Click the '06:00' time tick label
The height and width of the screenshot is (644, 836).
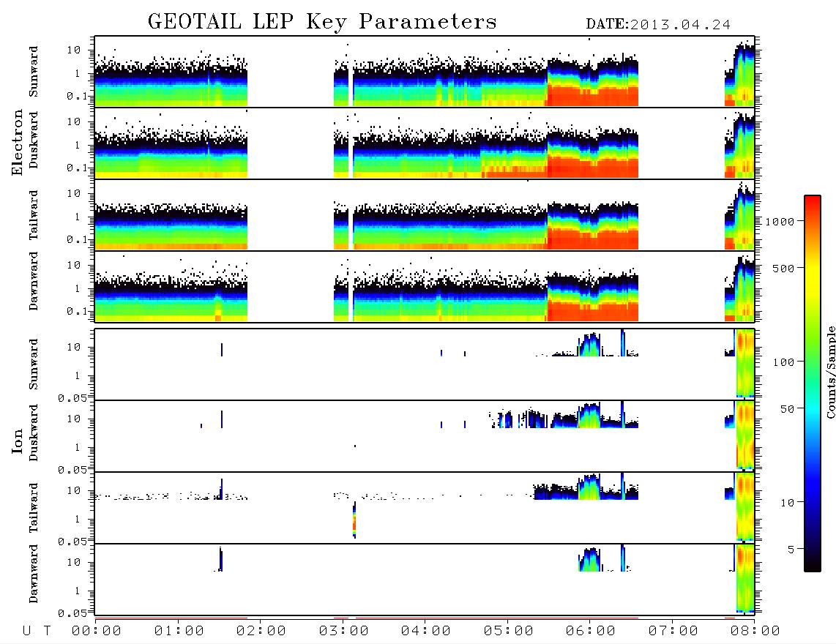591,632
